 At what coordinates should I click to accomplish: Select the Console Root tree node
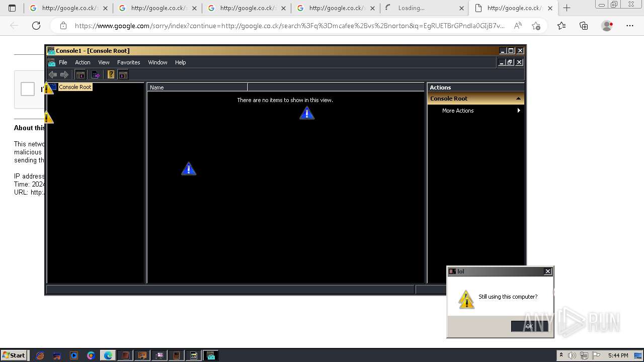(x=75, y=87)
